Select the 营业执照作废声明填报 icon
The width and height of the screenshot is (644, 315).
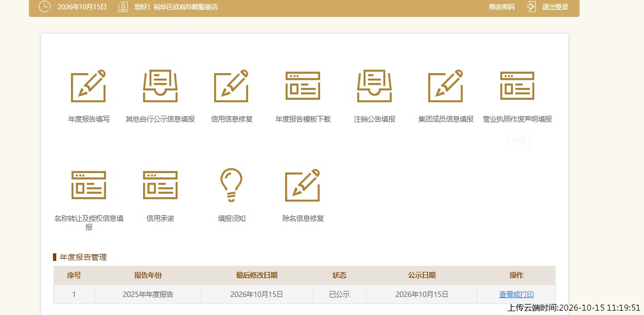517,86
